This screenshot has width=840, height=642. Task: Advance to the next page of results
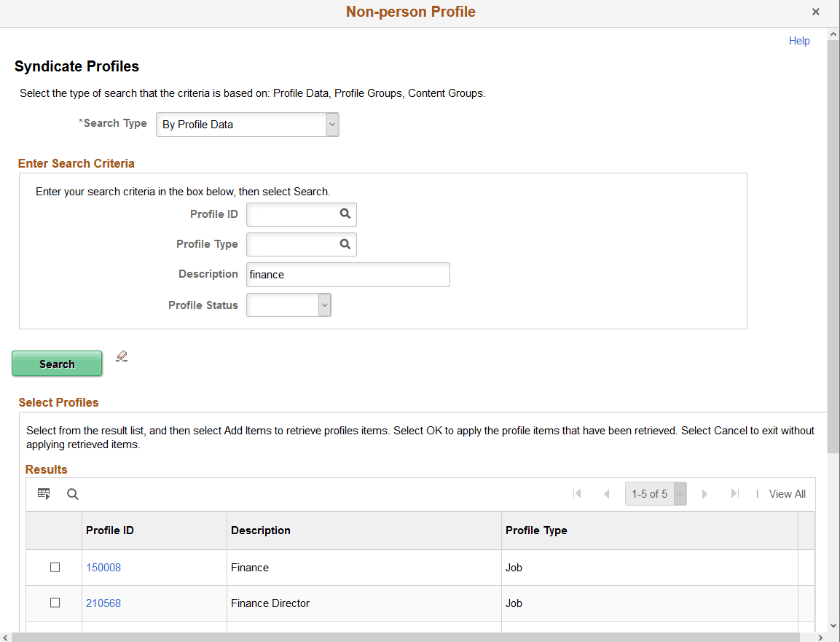(704, 493)
